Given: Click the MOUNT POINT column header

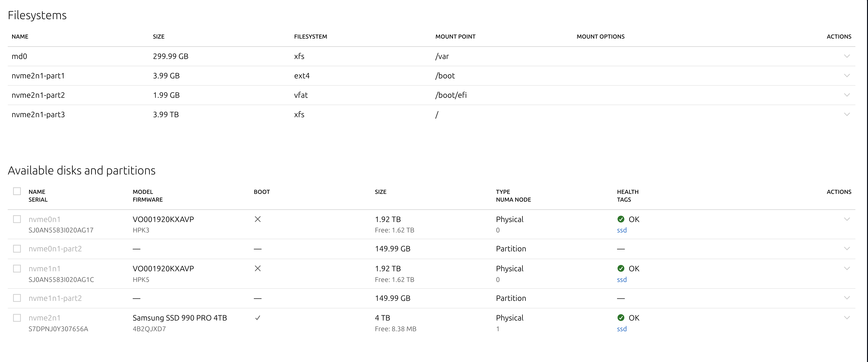Looking at the screenshot, I should pyautogui.click(x=455, y=37).
